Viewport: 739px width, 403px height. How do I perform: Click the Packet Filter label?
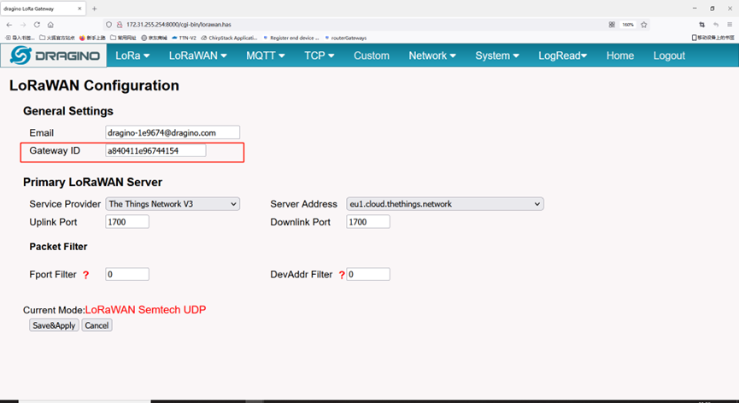point(58,247)
